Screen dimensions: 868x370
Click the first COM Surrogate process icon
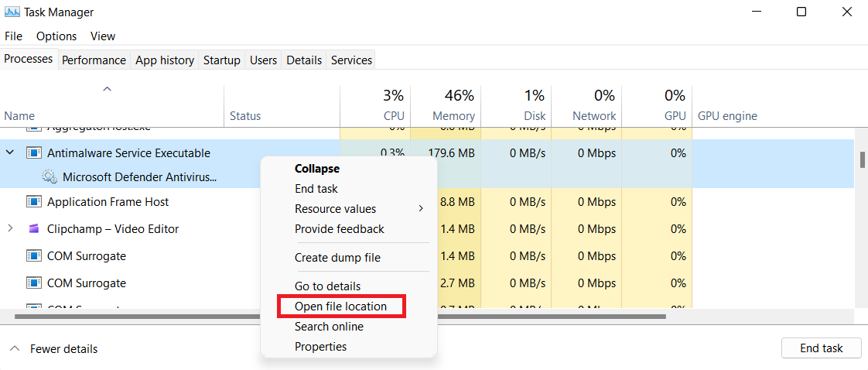[34, 256]
